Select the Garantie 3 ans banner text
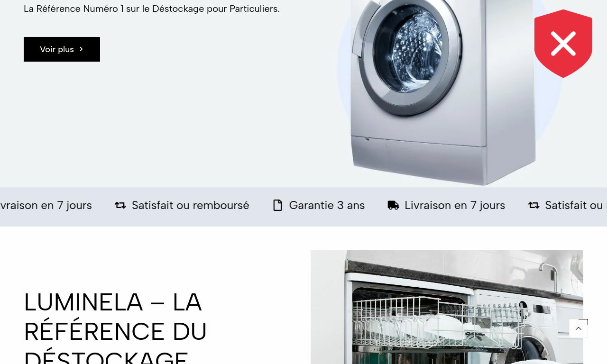Image resolution: width=607 pixels, height=364 pixels. click(x=327, y=205)
